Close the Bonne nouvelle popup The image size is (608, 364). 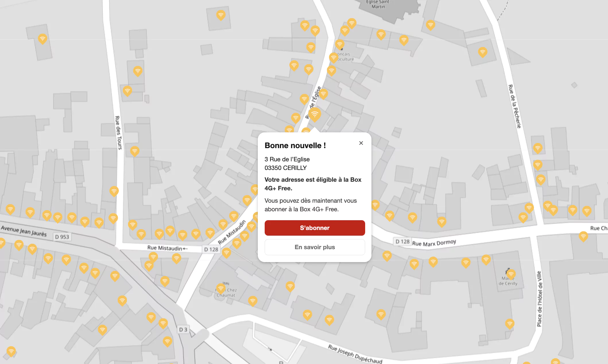361,143
